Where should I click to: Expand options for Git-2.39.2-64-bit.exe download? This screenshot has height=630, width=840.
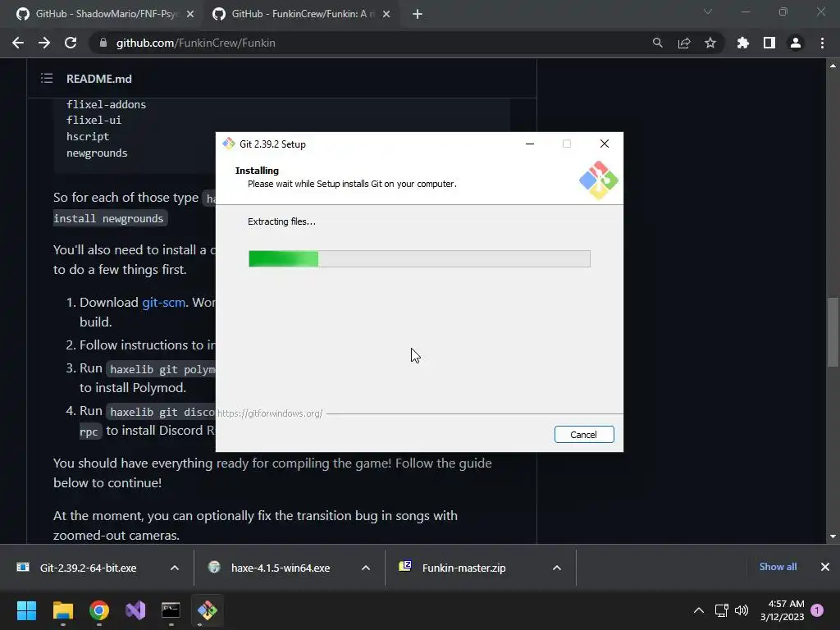175,568
